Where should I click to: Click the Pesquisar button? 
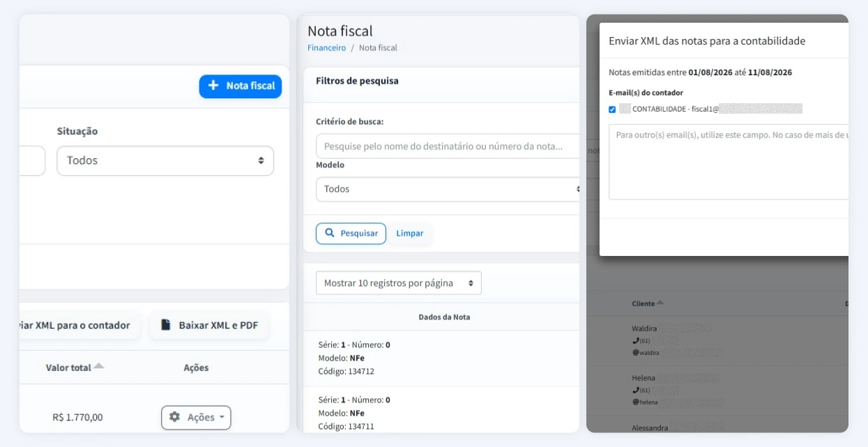[x=351, y=233]
